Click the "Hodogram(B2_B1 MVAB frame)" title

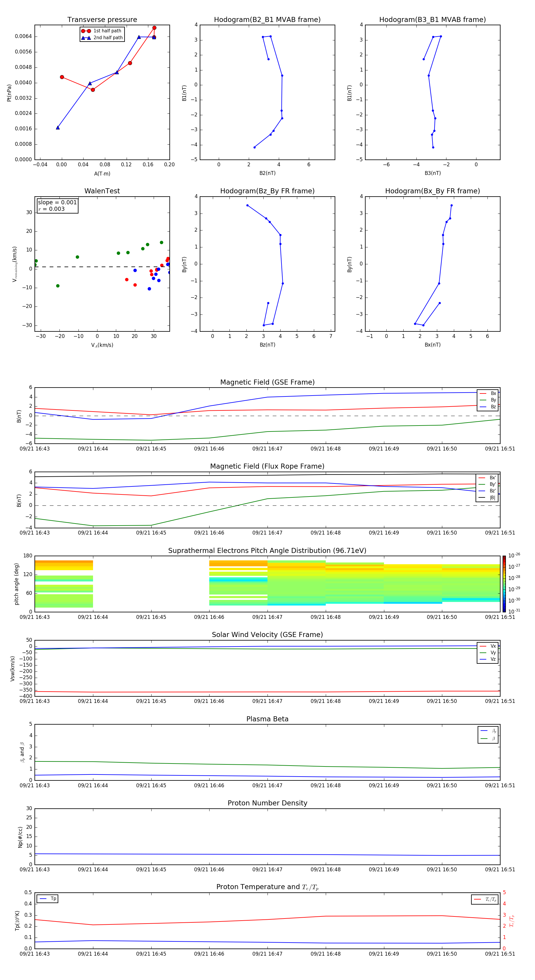[x=267, y=19]
